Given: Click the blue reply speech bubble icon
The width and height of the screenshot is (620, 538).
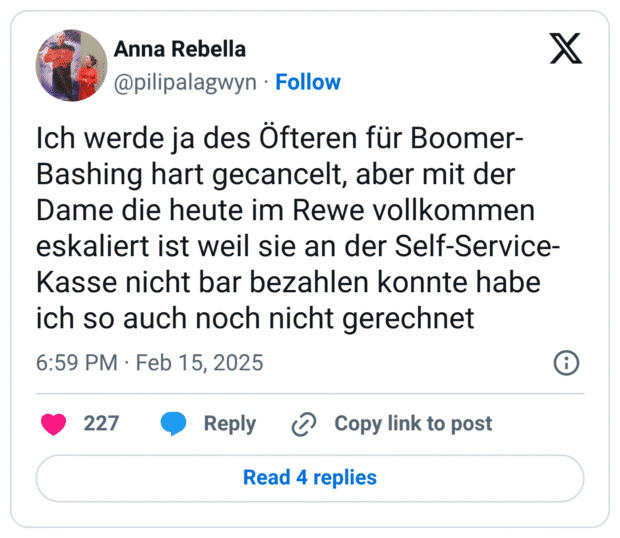Looking at the screenshot, I should click(174, 424).
